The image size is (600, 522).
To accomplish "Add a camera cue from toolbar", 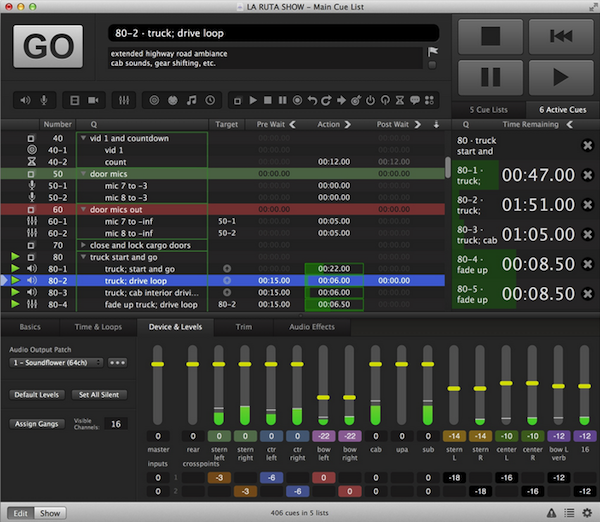I will (x=93, y=100).
